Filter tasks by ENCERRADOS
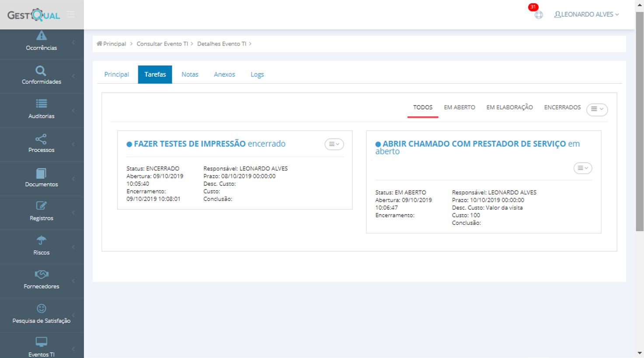The image size is (644, 358). click(x=562, y=108)
